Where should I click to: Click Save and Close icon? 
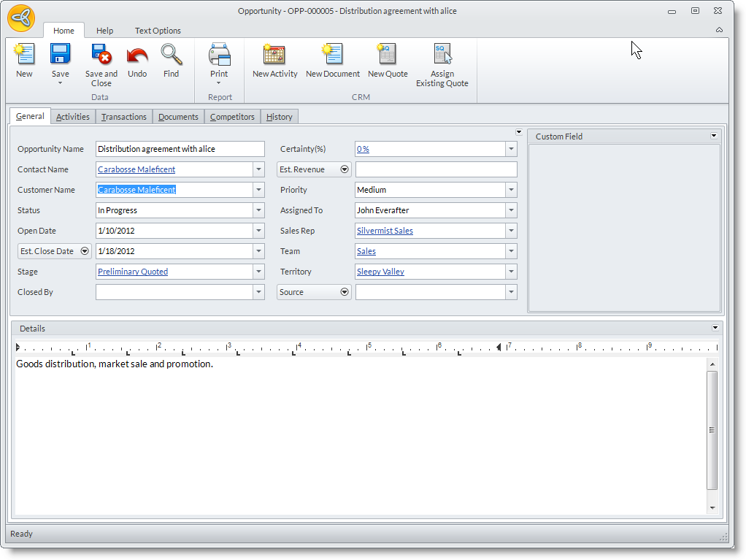[101, 55]
